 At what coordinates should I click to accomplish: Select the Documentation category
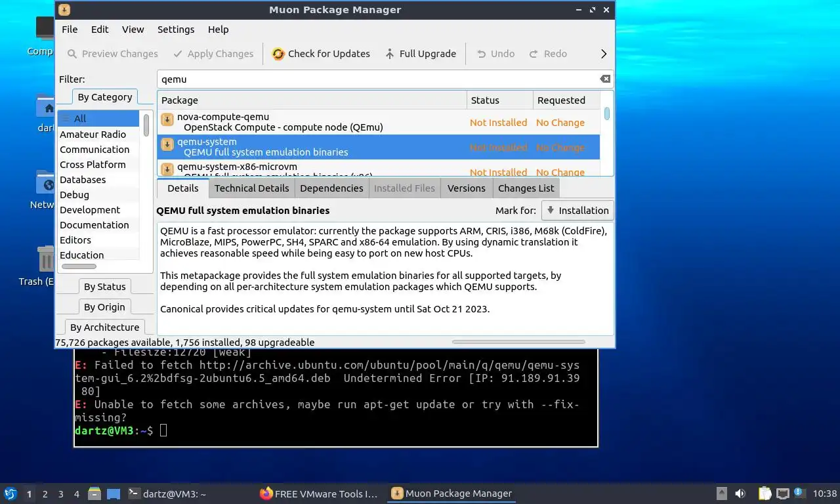(x=98, y=225)
